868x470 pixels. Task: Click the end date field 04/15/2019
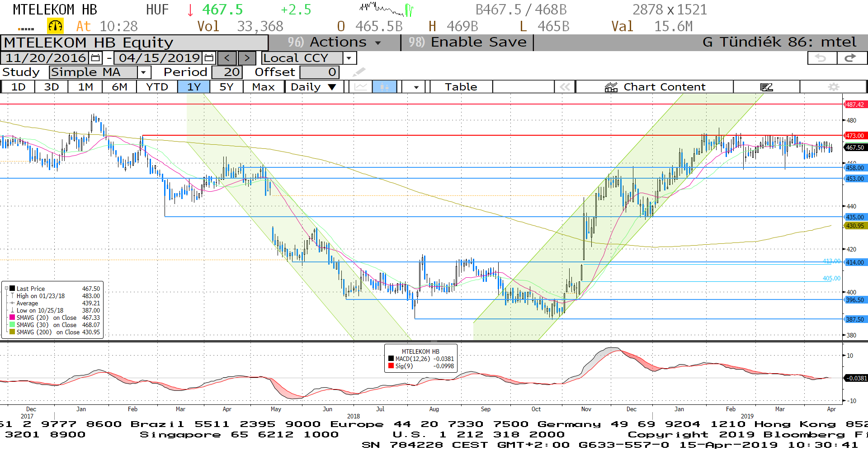tap(159, 58)
